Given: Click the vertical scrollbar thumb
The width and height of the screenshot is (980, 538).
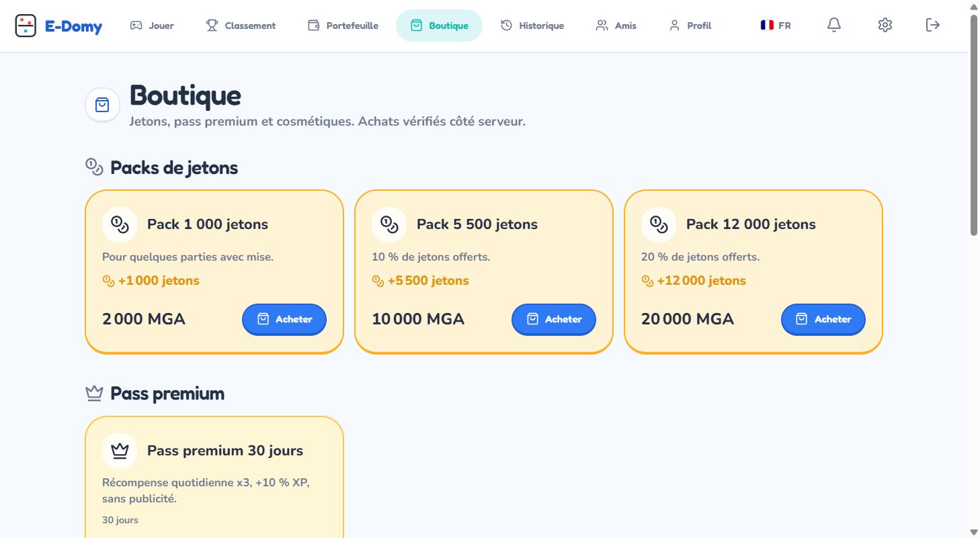Looking at the screenshot, I should (974, 125).
